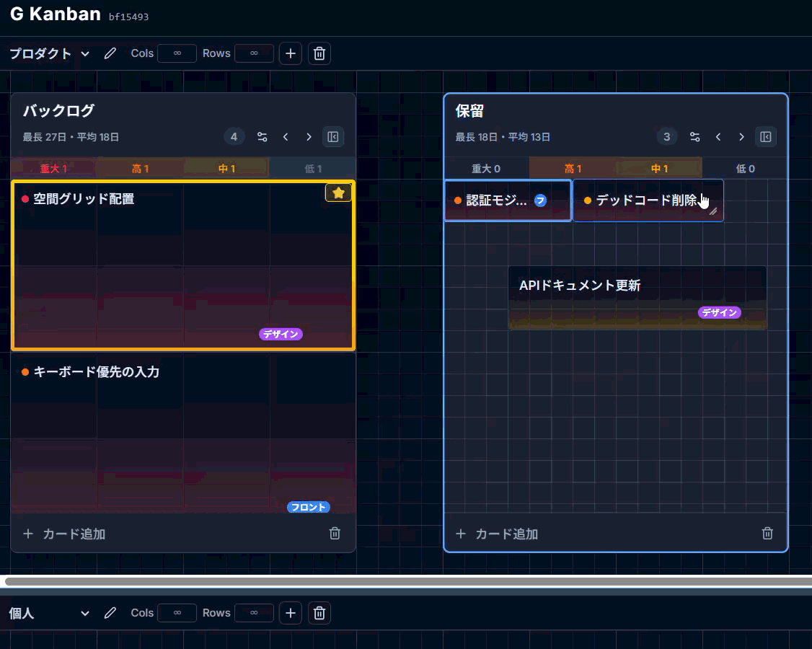Move 保留 column right with chevron

(741, 137)
